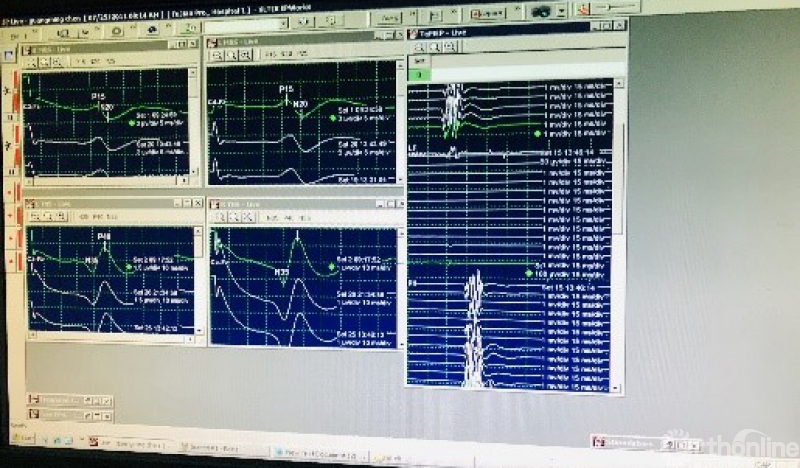
Task: Click first zoom icon in bottom-left waveform window
Action: click(36, 216)
